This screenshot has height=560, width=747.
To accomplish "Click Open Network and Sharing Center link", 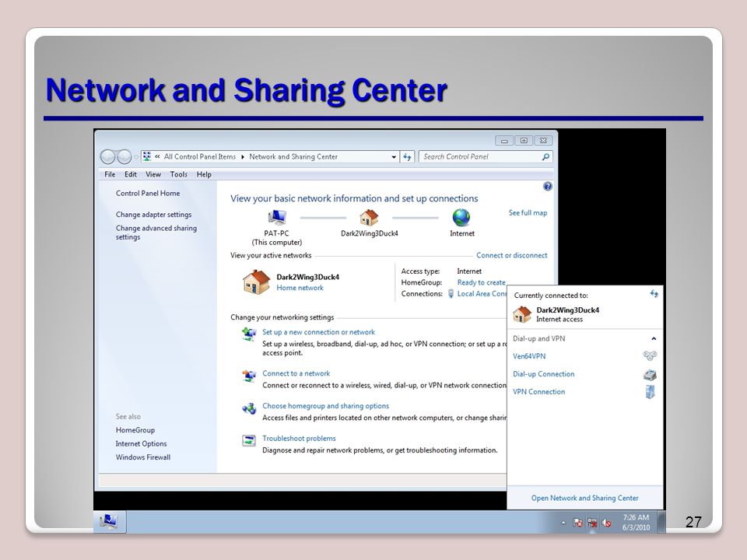I will click(x=584, y=498).
